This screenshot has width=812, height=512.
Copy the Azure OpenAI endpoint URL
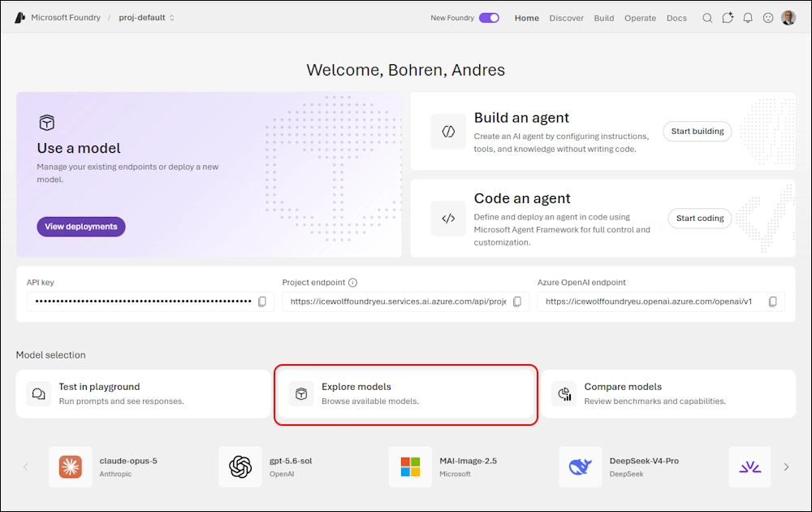click(x=773, y=302)
